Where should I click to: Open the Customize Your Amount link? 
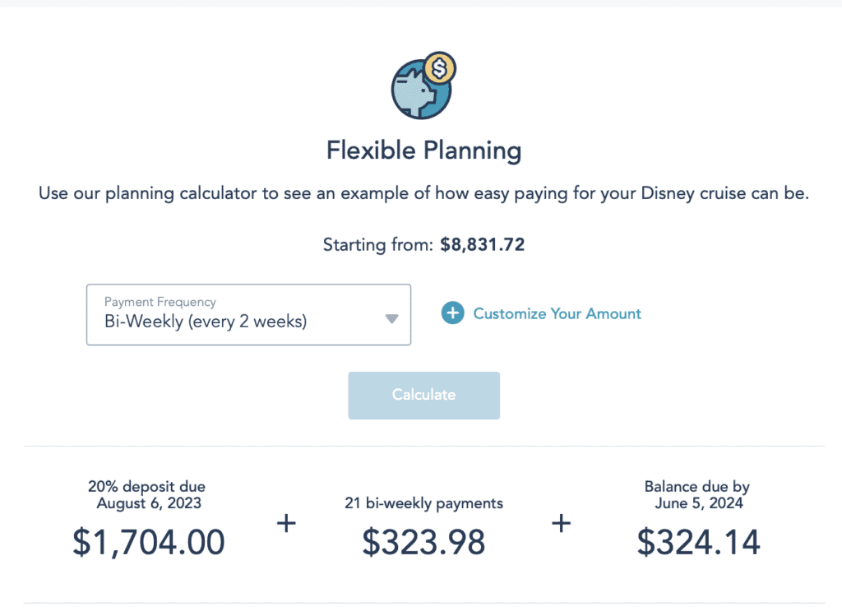pos(557,313)
